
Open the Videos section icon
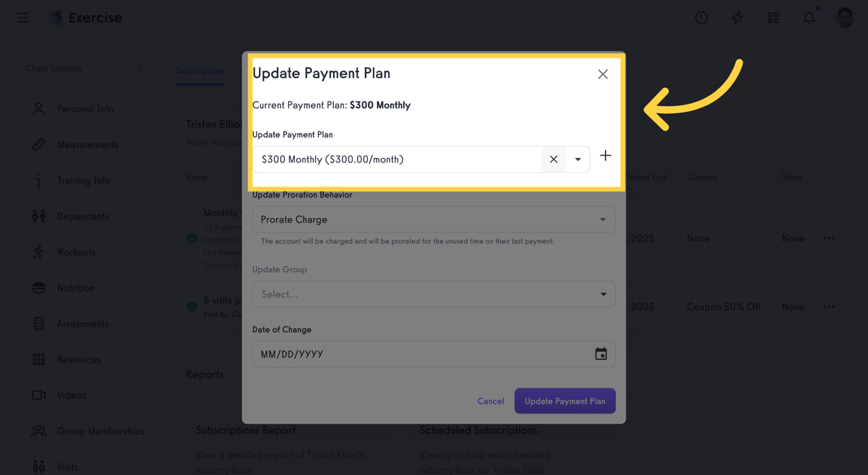coord(38,395)
